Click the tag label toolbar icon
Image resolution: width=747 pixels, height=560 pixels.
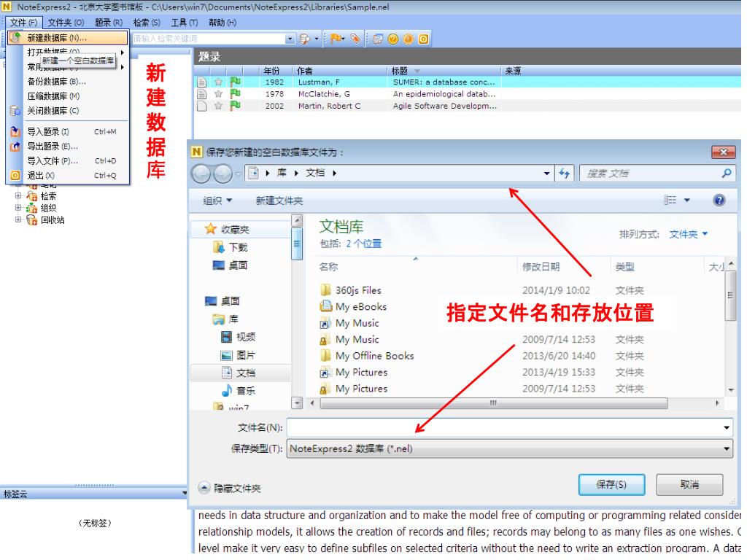pos(355,39)
